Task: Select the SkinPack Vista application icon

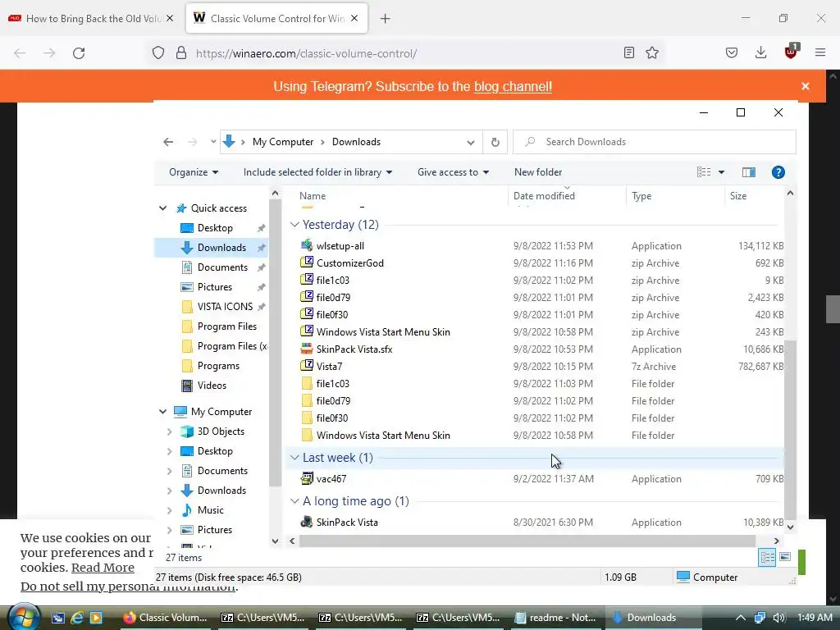Action: (307, 523)
